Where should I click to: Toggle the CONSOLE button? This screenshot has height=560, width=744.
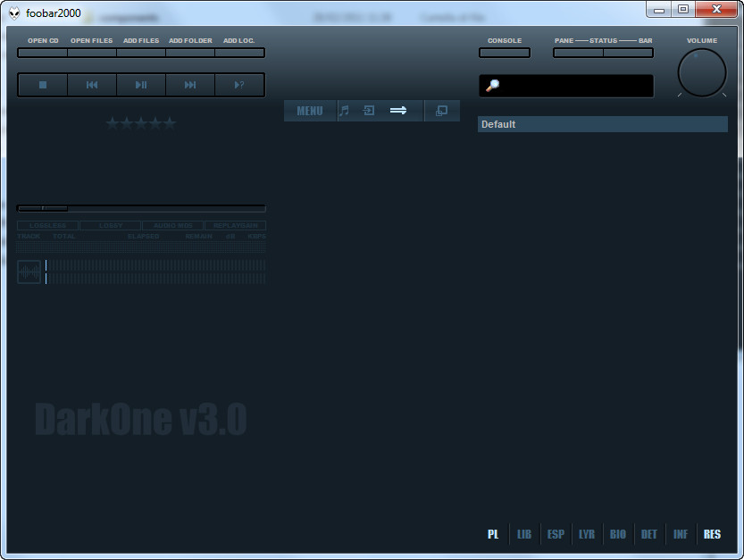pyautogui.click(x=505, y=53)
